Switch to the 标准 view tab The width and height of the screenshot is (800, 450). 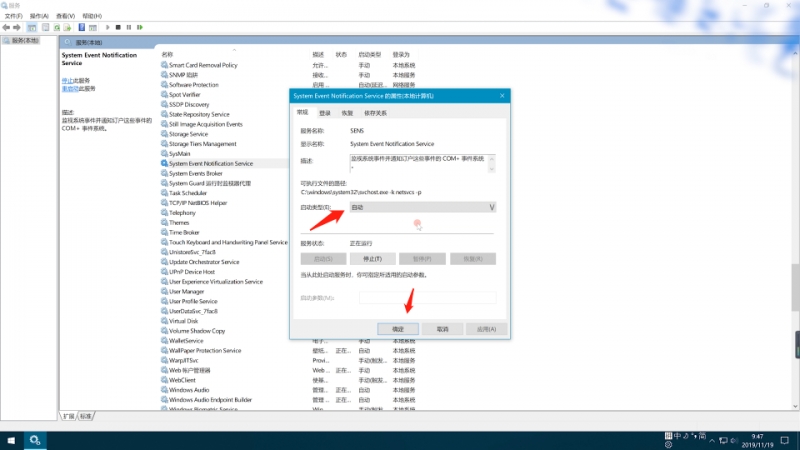86,416
